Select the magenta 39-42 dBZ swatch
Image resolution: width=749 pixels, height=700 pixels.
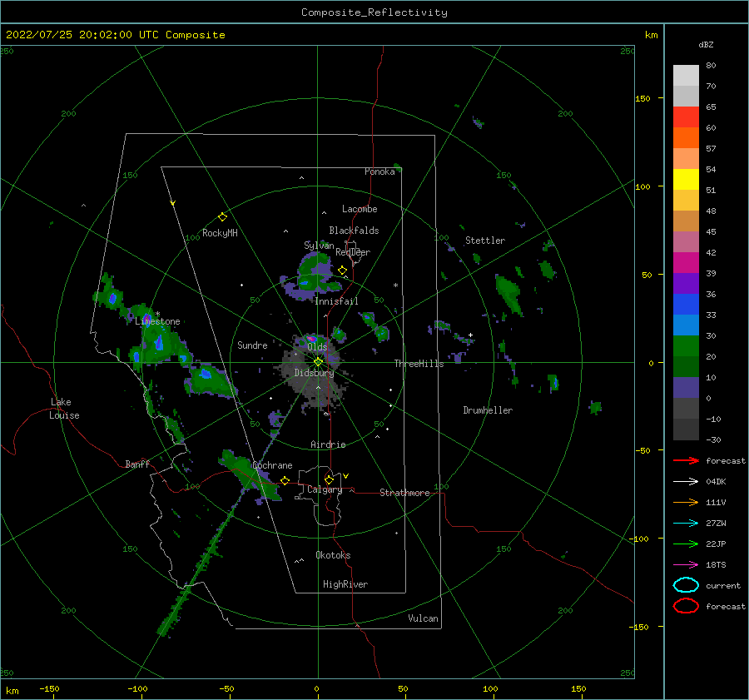coord(686,263)
